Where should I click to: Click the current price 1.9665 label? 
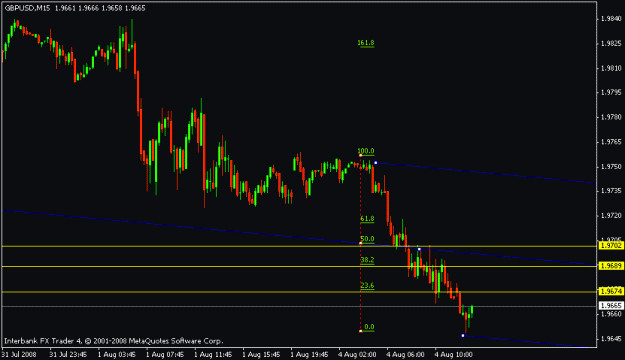(611, 306)
